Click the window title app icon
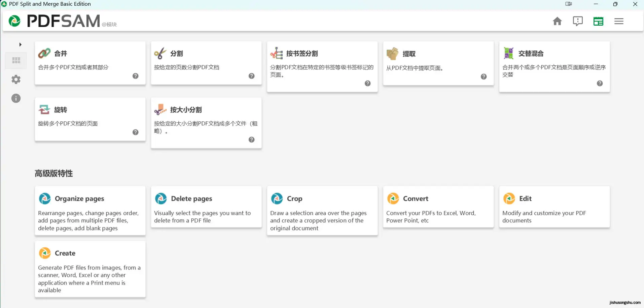The image size is (644, 308). tap(4, 4)
